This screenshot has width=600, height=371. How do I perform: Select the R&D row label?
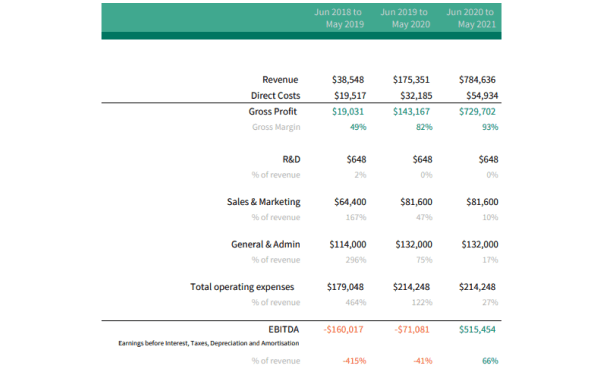[x=291, y=159]
